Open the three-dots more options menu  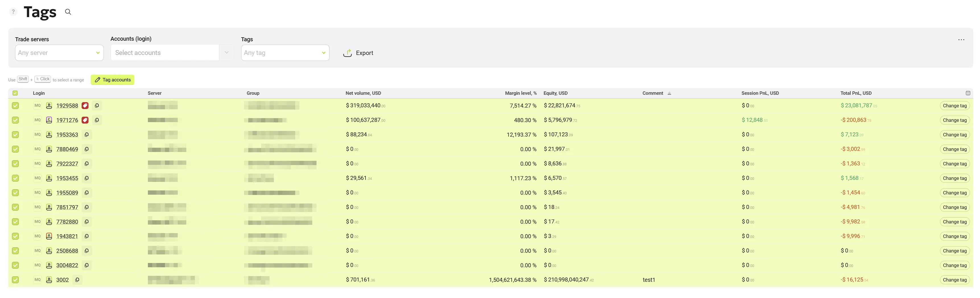click(x=961, y=40)
